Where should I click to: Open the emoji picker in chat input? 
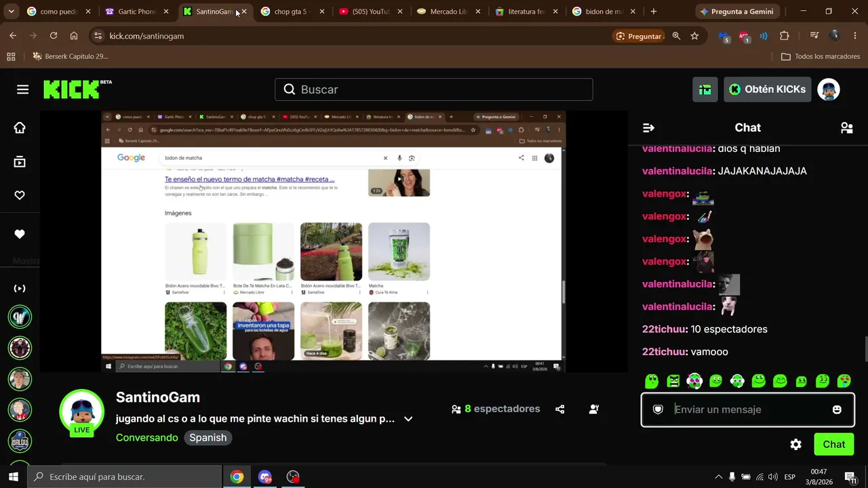point(837,409)
